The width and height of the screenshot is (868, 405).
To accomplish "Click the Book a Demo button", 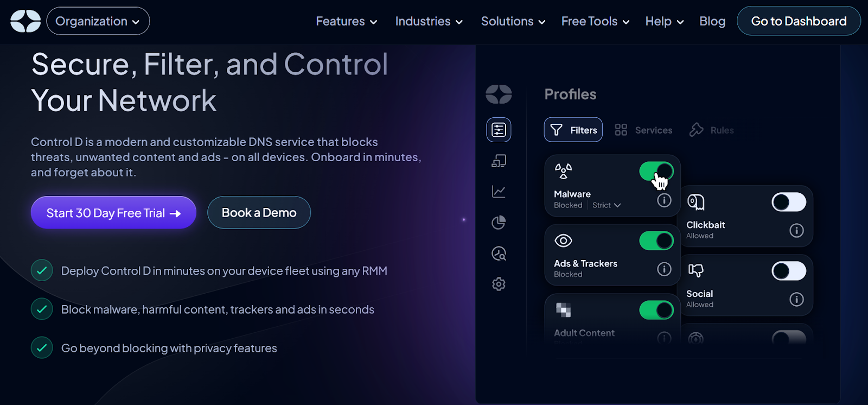I will coord(259,213).
